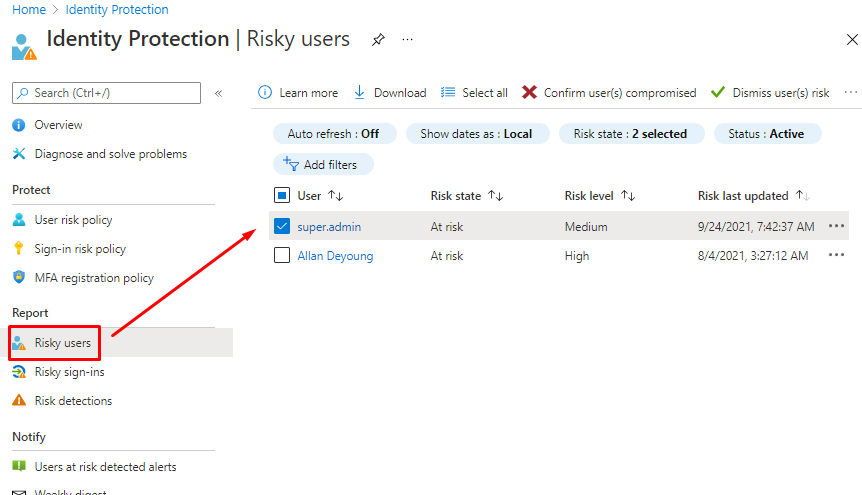Open the Risk detections warning icon

click(x=19, y=401)
